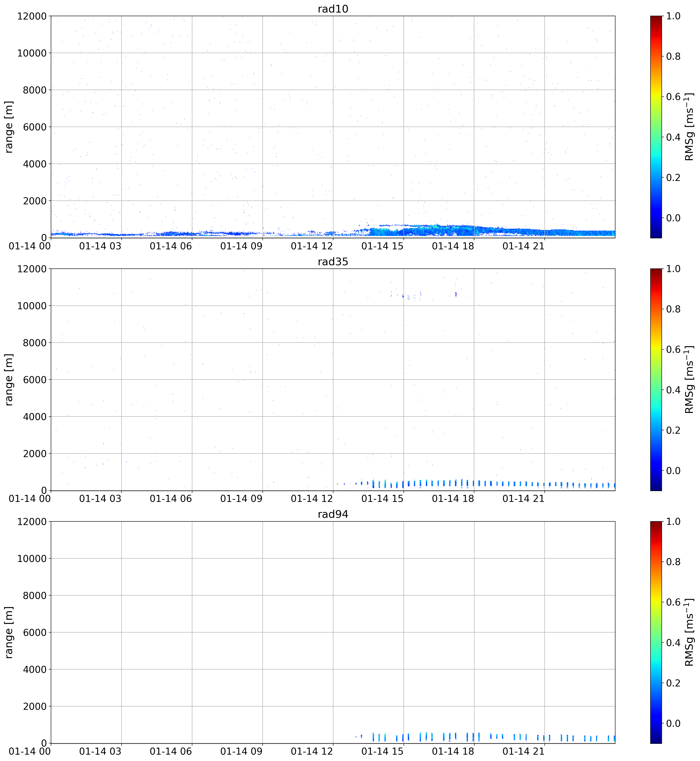
Task: Click the 2000 y-tick on rad94 plot
Action: [x=34, y=706]
